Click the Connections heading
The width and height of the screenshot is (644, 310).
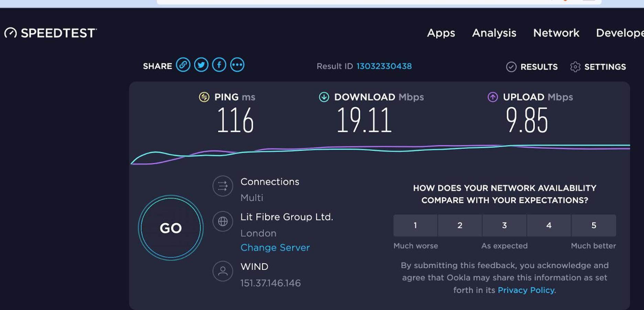tap(270, 182)
